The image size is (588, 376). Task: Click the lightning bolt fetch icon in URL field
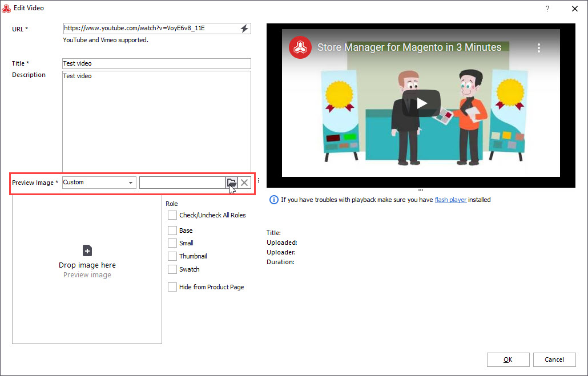coord(244,29)
